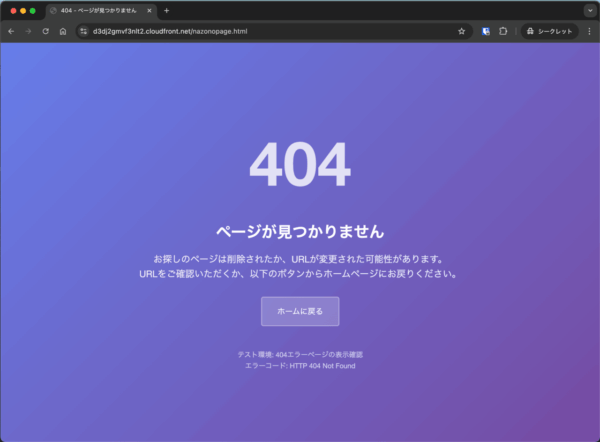The image size is (600, 442).
Task: View site information in address bar
Action: pos(84,31)
